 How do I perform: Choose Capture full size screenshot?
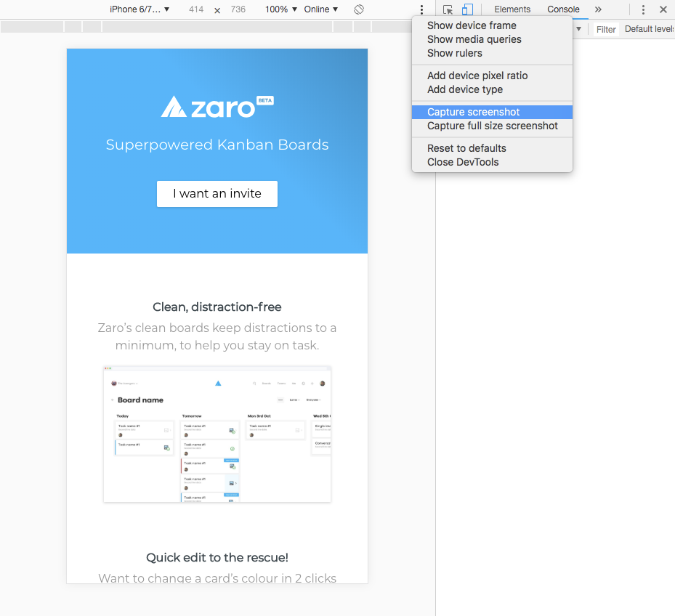tap(492, 126)
